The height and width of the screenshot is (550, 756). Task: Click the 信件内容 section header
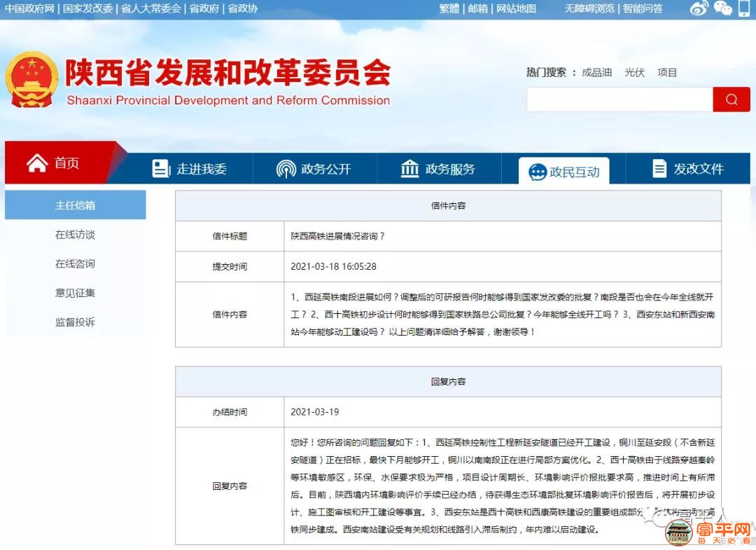pyautogui.click(x=449, y=205)
